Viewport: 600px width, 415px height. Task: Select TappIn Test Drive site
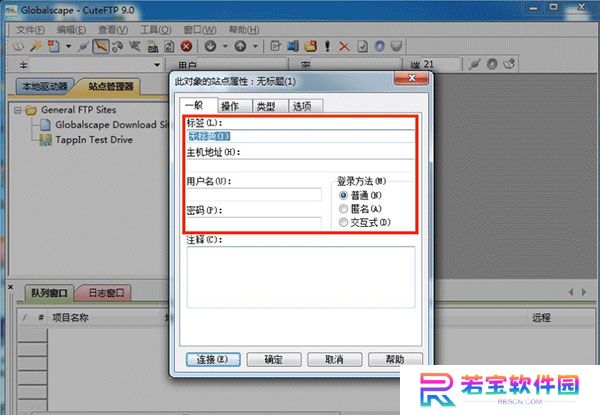[x=94, y=140]
